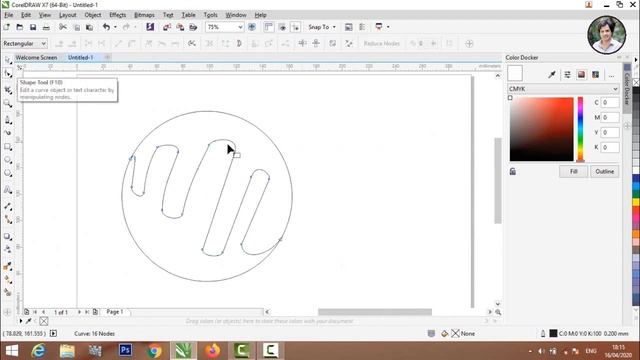Show color sliders in Color Docker
This screenshot has width=640, height=360.
567,74
